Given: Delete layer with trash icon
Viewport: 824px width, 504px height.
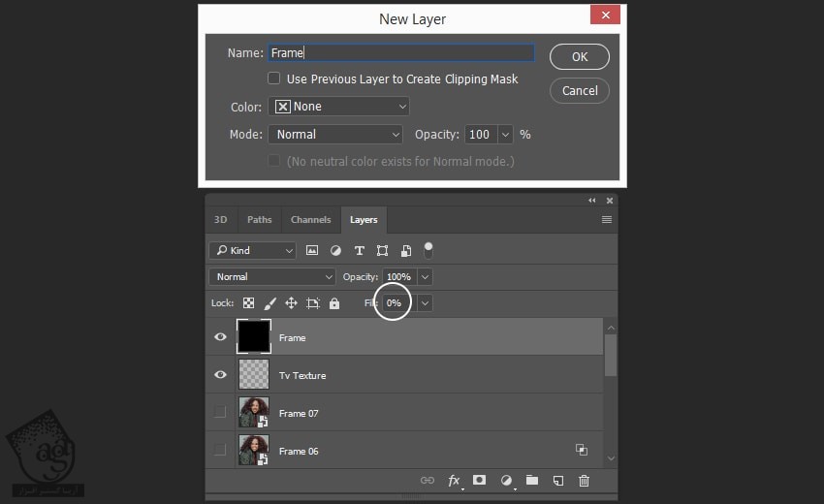Looking at the screenshot, I should 584,480.
